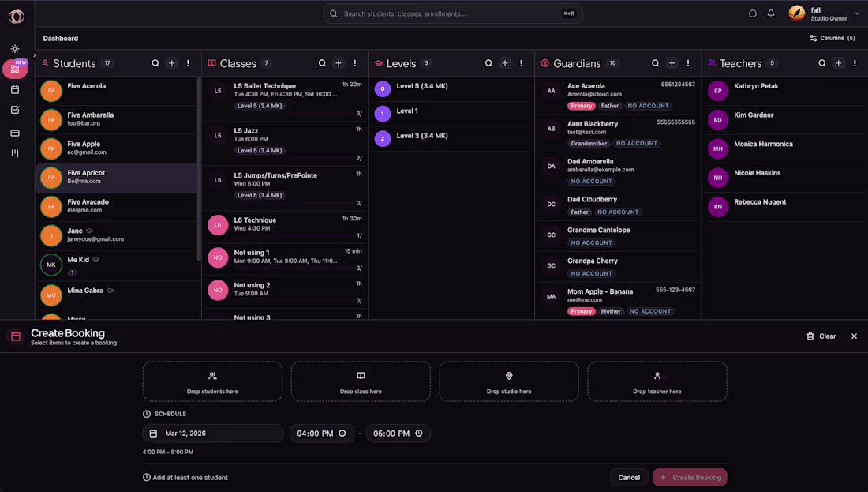Add a new guardian with the plus icon
This screenshot has width=868, height=492.
click(672, 63)
